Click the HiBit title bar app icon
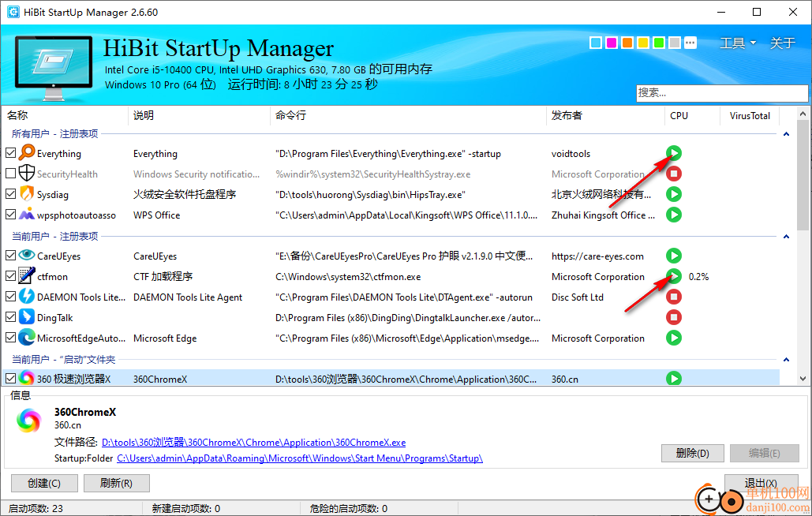 pos(13,12)
